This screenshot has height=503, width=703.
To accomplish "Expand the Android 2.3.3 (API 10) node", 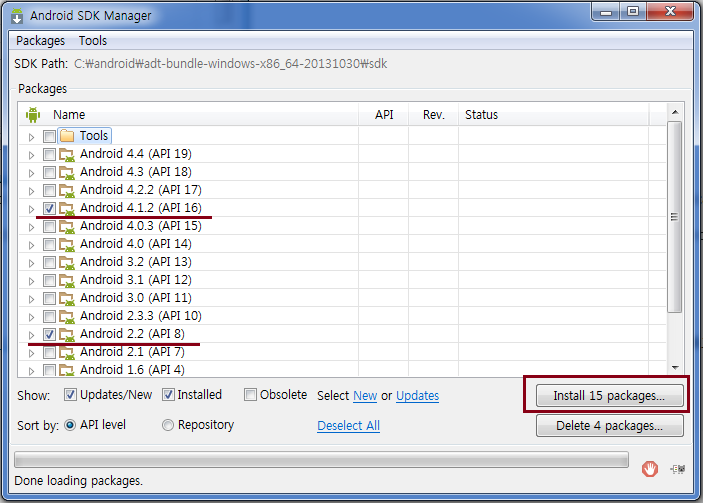I will (31, 317).
